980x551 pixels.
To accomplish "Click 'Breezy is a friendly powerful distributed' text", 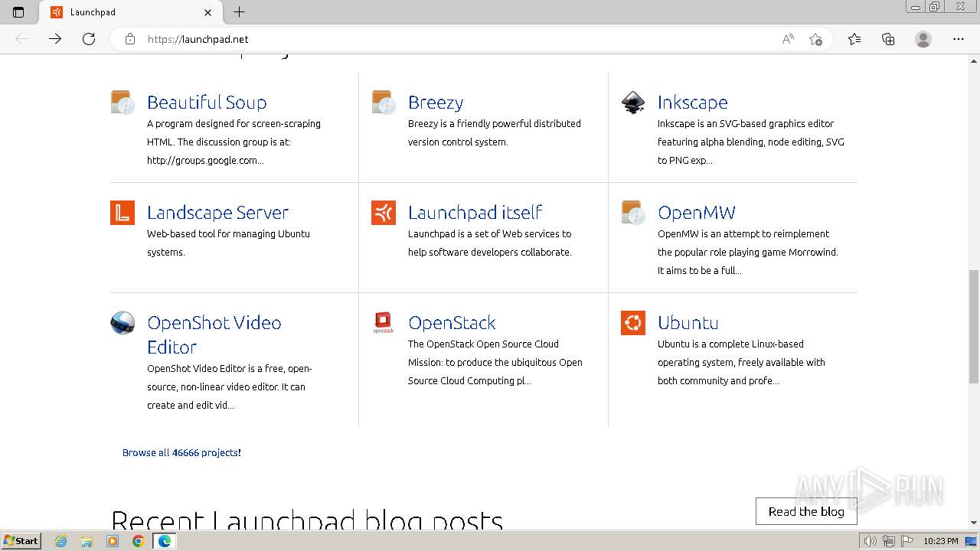I will (495, 123).
